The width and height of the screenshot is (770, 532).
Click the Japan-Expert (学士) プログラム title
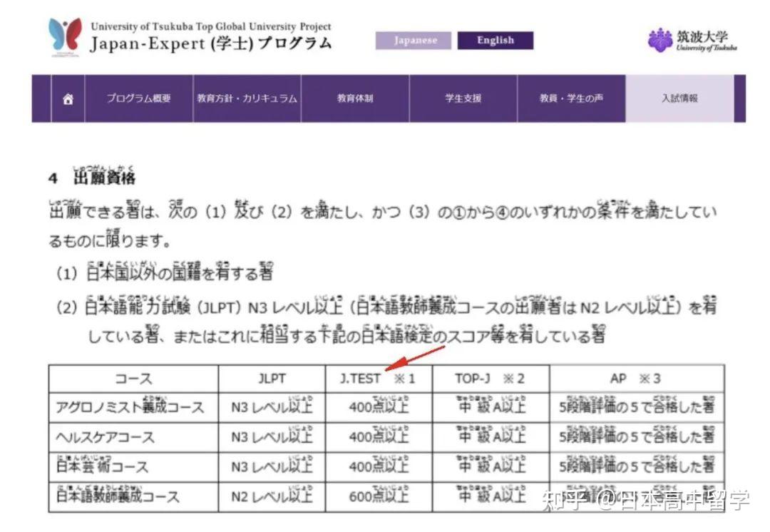coord(211,44)
